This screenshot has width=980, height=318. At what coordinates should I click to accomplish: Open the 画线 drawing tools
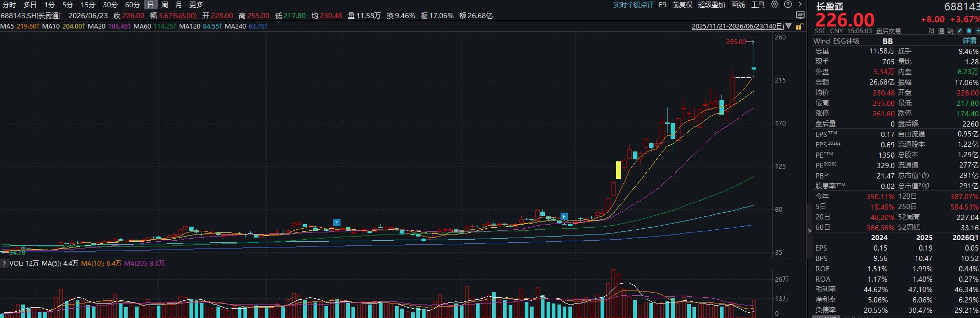738,5
